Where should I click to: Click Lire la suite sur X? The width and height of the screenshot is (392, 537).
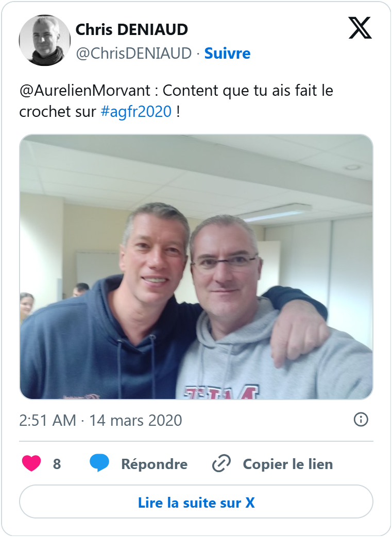[196, 502]
